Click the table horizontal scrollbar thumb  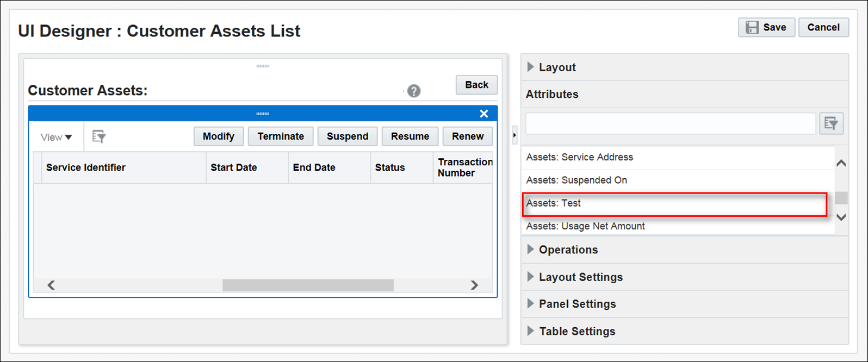point(308,285)
